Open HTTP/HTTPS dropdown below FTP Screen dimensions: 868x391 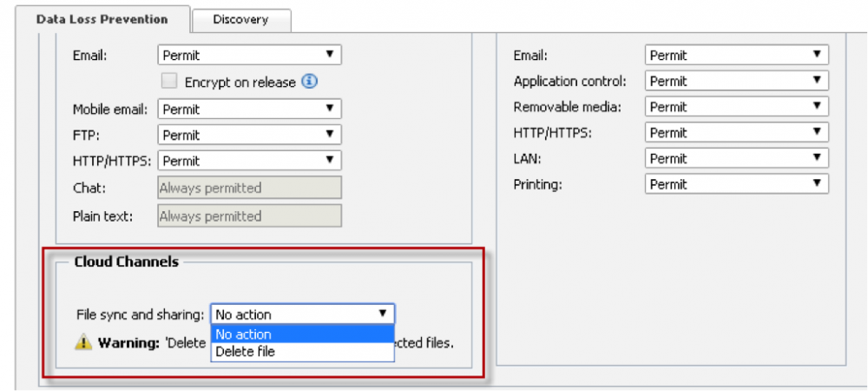pyautogui.click(x=249, y=161)
